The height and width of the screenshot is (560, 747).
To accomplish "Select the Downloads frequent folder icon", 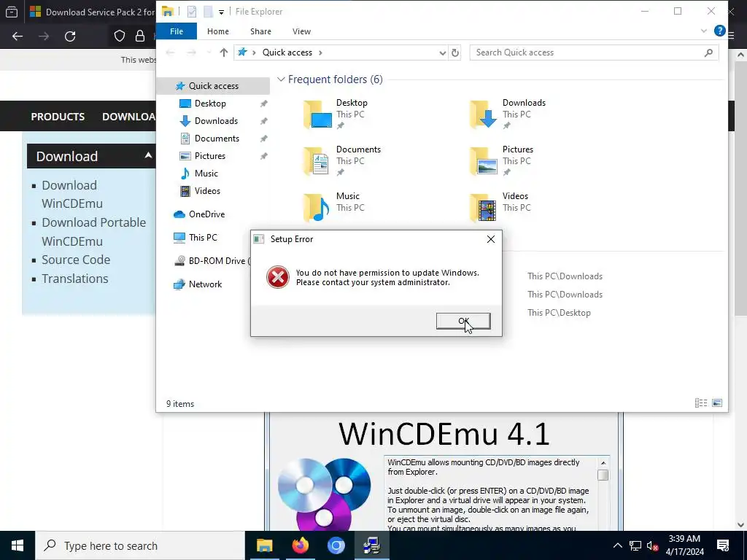I will tap(483, 114).
